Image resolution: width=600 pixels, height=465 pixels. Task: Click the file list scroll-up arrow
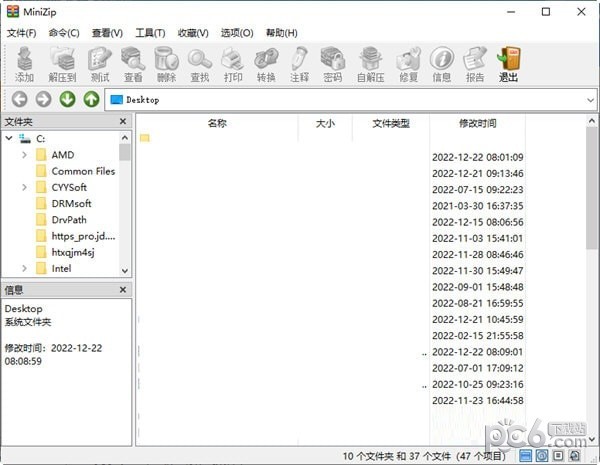592,121
